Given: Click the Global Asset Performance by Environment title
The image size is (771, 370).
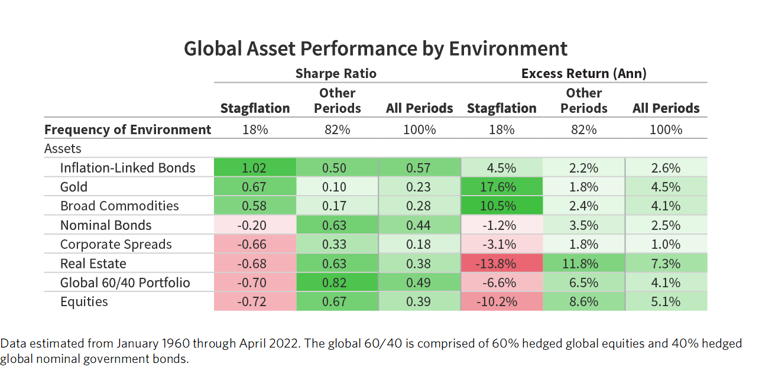Looking at the screenshot, I should 376,49.
